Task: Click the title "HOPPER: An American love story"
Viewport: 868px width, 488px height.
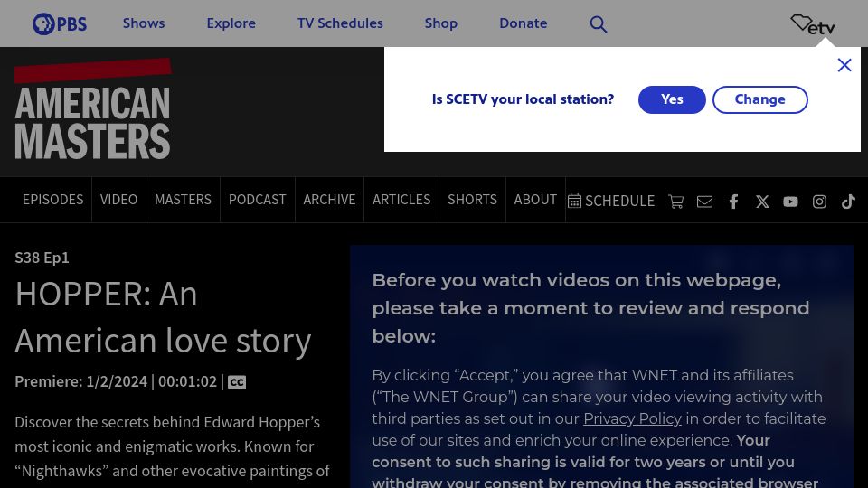Action: (164, 316)
